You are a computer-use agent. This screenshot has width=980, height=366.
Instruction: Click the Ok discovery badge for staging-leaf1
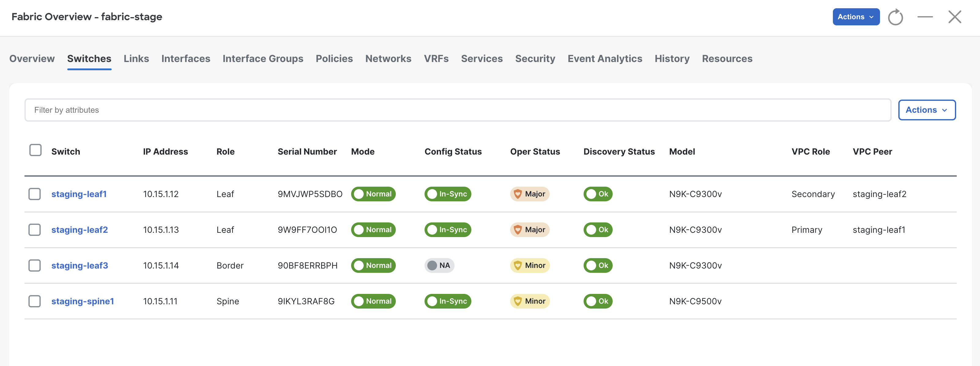pos(598,194)
